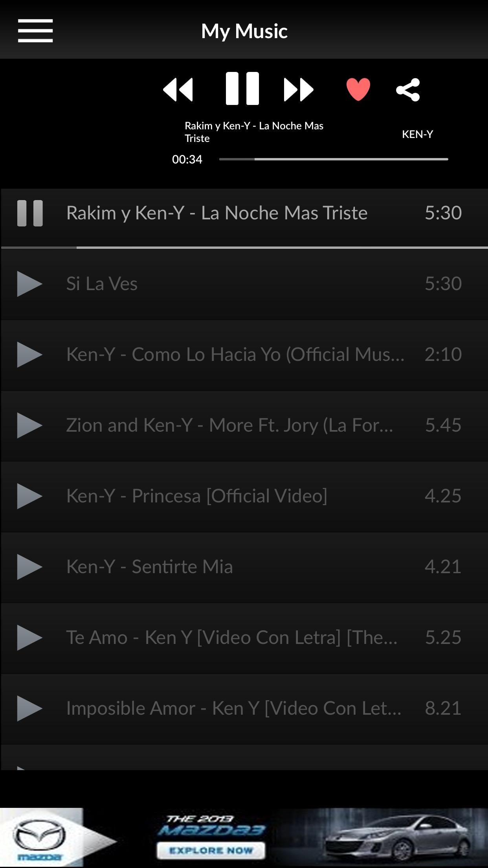This screenshot has width=488, height=868.
Task: Play the song Si La Ves
Action: point(30,284)
